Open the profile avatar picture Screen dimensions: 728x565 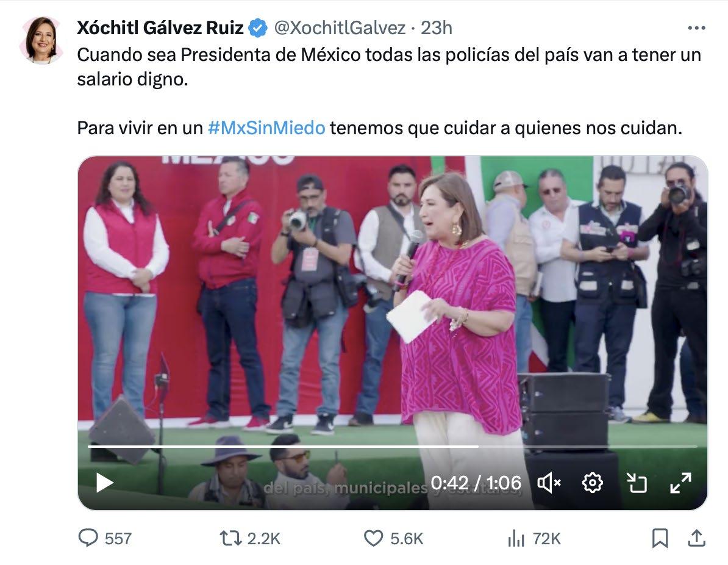[42, 40]
